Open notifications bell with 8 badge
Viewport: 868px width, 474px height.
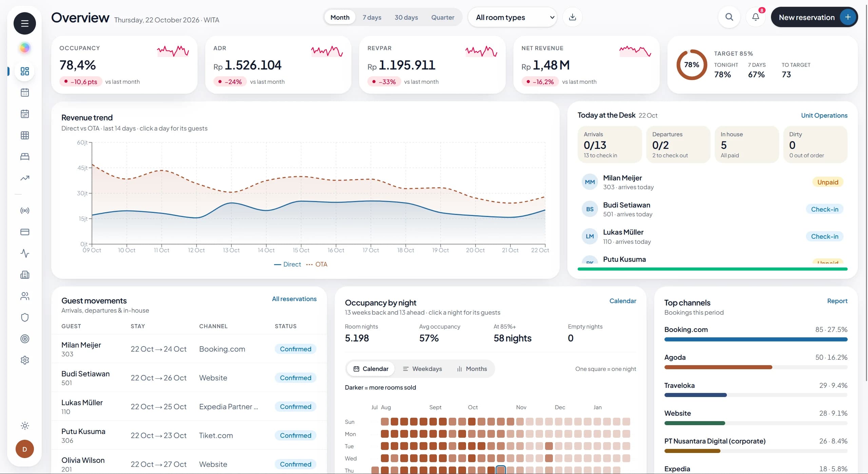755,17
